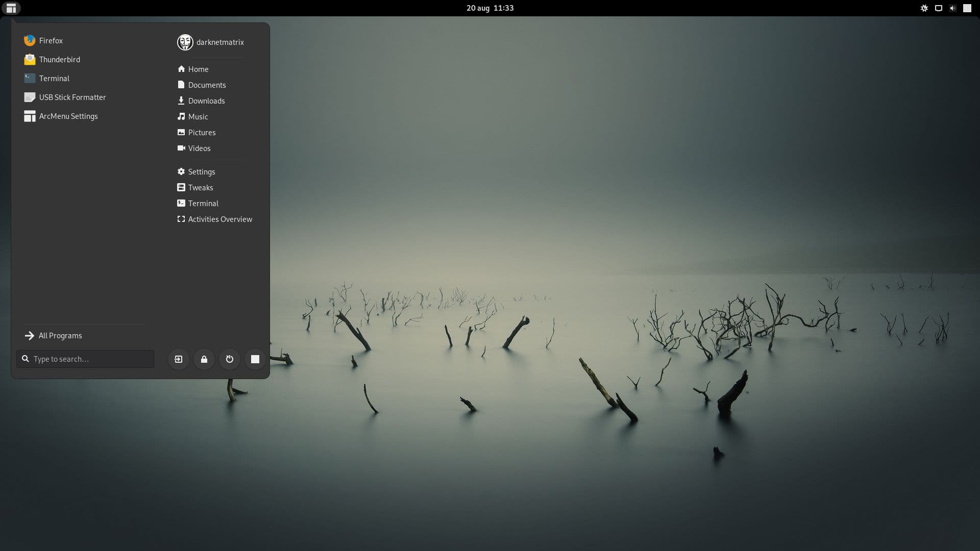980x551 pixels.
Task: Click the white square icon at the top bar's right end
Action: [x=967, y=8]
